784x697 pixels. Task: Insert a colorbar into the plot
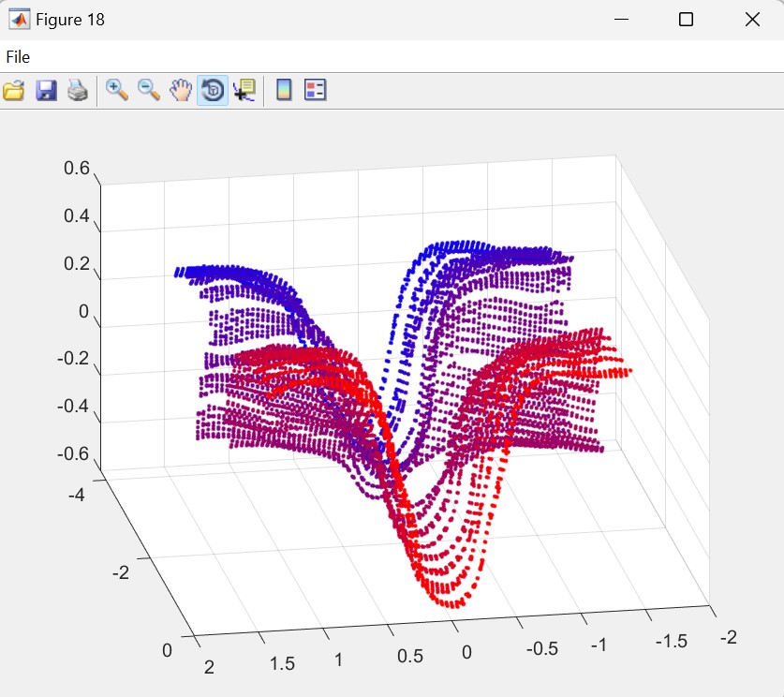284,90
